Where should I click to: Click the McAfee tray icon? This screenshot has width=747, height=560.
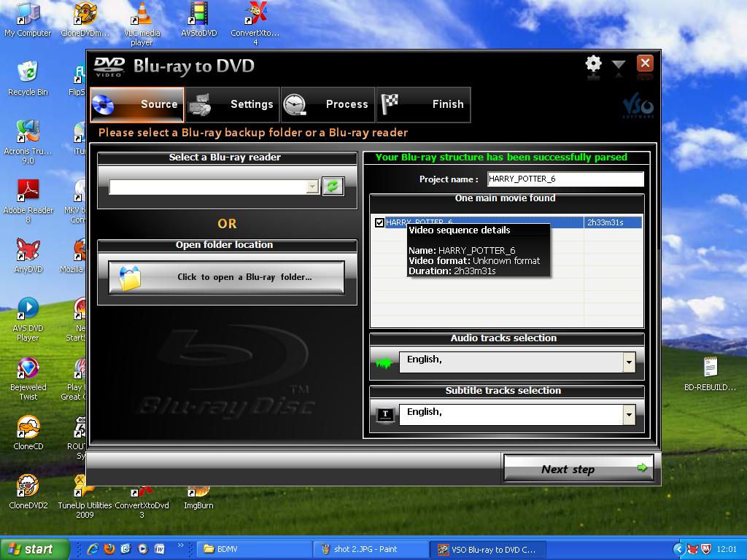click(x=706, y=549)
